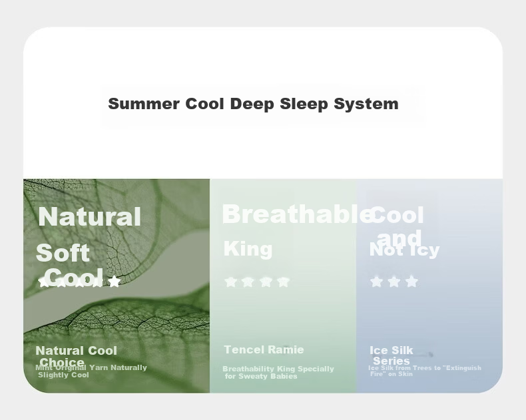The image size is (526, 420).
Task: Open the 'Ice Silk Series' label
Action: tap(391, 355)
